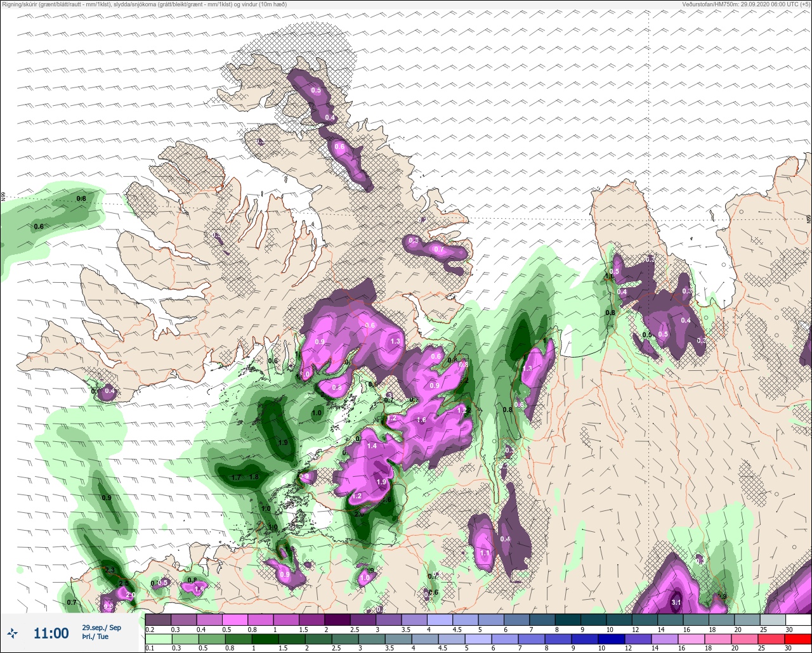Image resolution: width=812 pixels, height=653 pixels.
Task: Click the date label 29.sep./ Sep
Action: (x=101, y=628)
